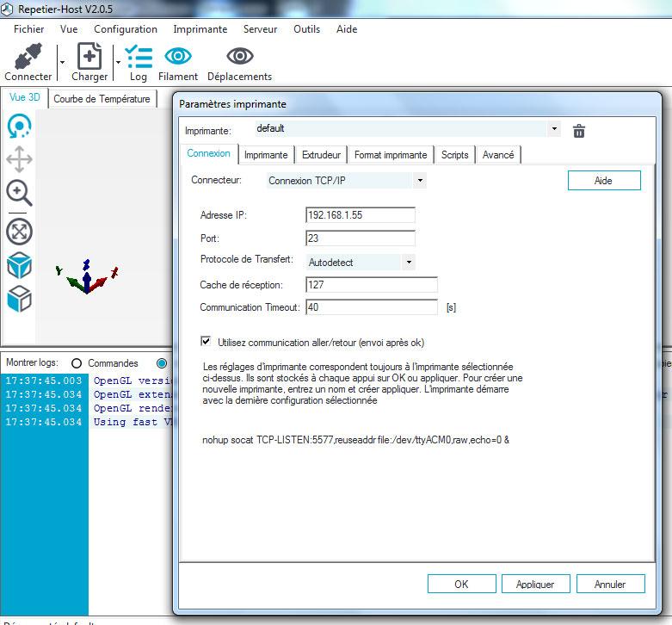Select the Commandes radio button
672x625 pixels.
(x=77, y=363)
